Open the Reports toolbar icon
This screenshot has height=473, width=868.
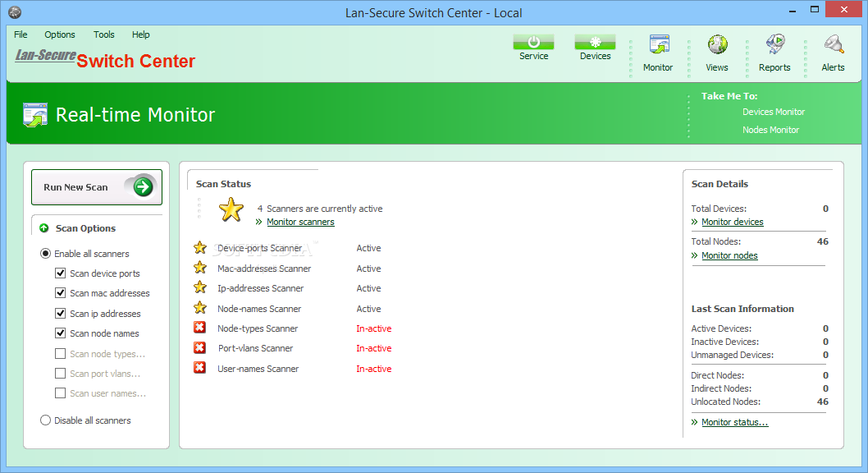(x=775, y=45)
